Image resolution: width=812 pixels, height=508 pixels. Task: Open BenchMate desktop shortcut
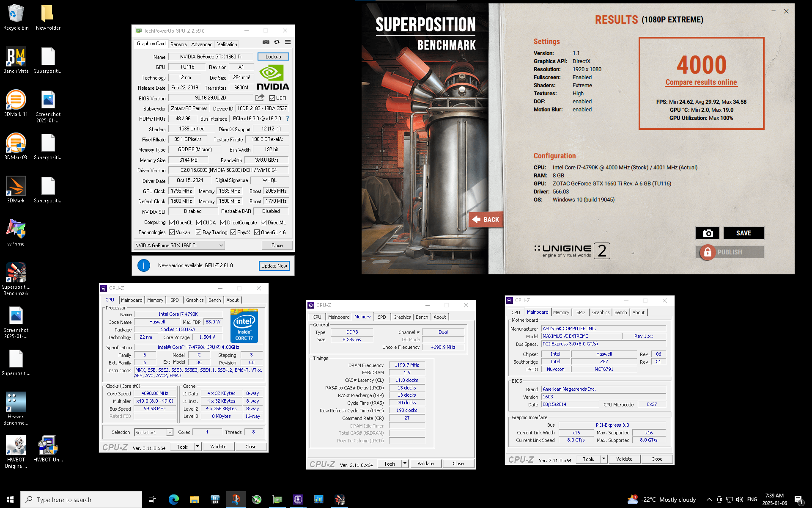pos(16,60)
